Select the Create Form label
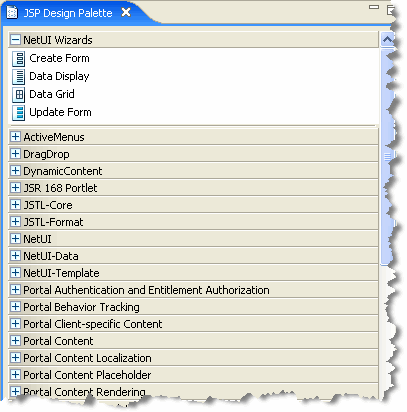The width and height of the screenshot is (407, 412). (x=59, y=58)
